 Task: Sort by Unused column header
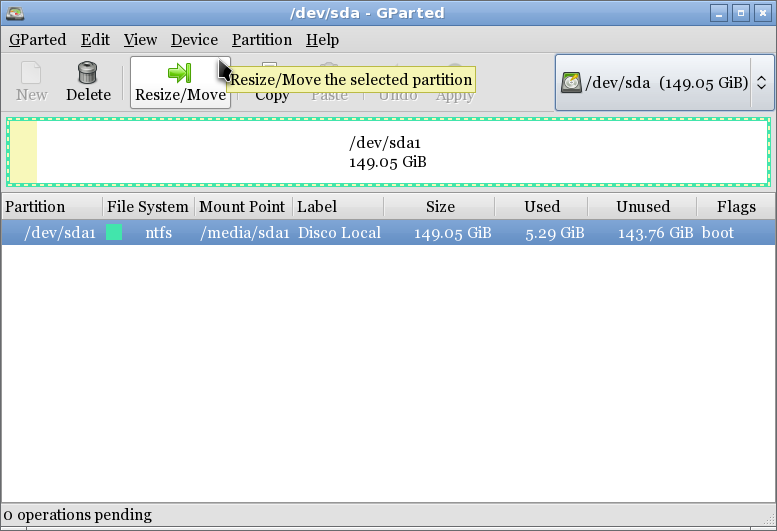pos(643,207)
